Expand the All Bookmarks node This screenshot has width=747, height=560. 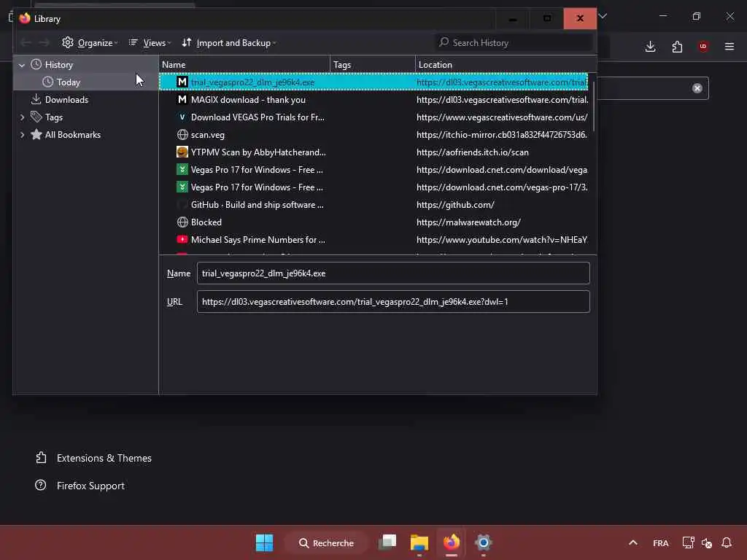[22, 135]
